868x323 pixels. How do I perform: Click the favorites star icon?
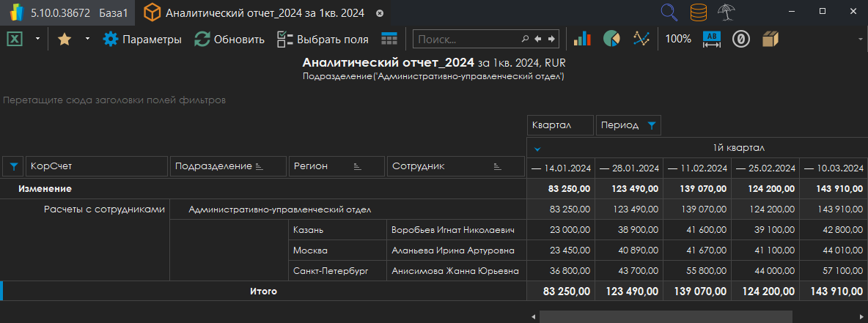65,39
